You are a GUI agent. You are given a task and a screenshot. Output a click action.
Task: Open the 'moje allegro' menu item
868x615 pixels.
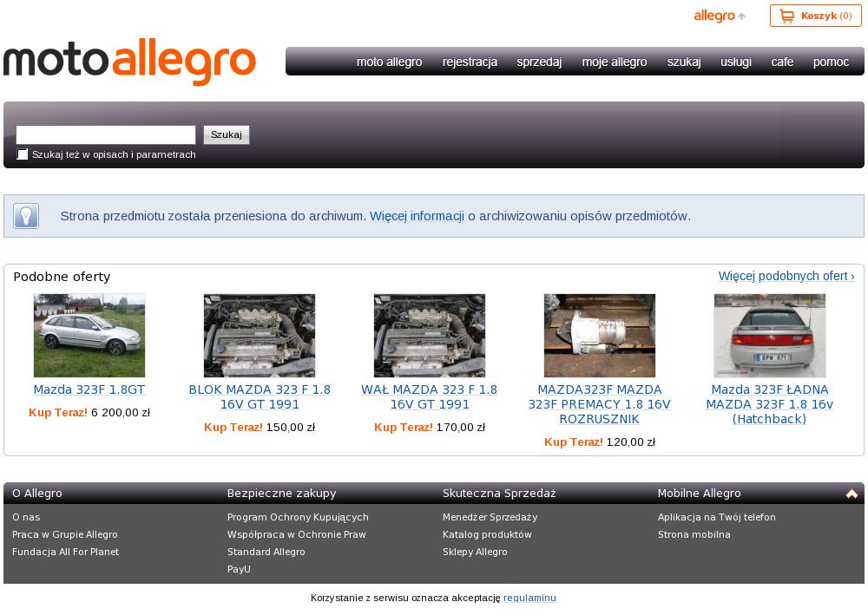tap(615, 62)
